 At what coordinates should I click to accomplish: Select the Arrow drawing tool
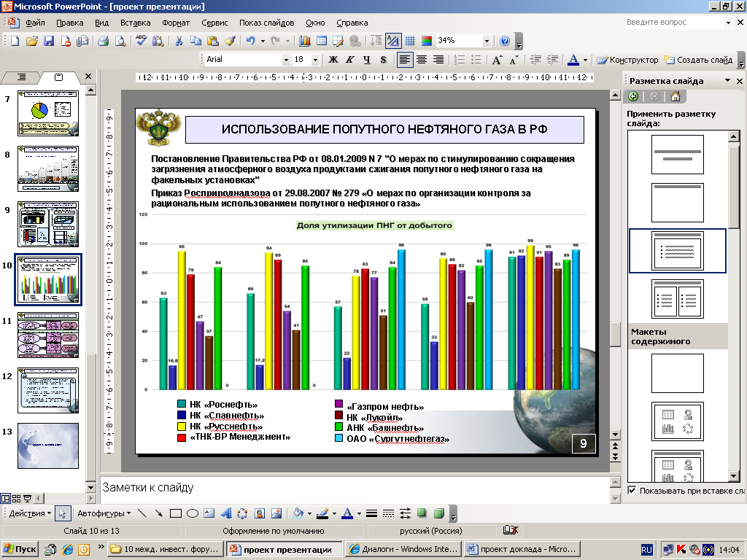pyautogui.click(x=158, y=513)
